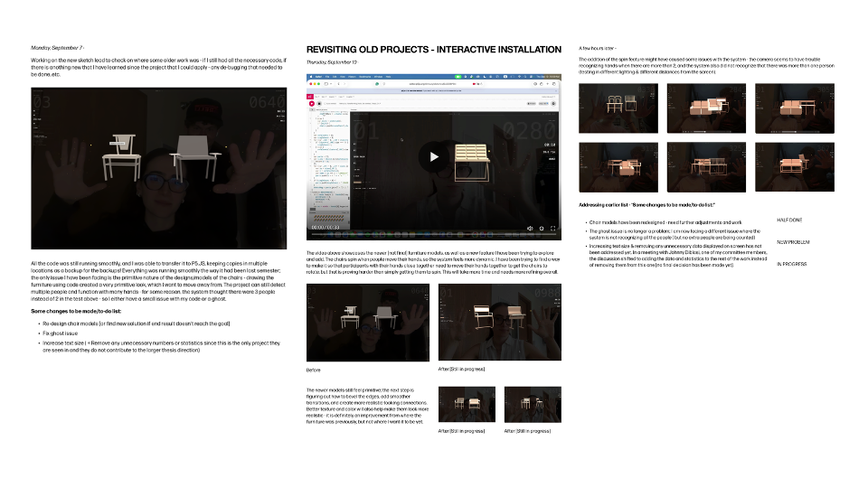Image resolution: width=868 pixels, height=488 pixels.
Task: Open the bottom-right thumbnail in six-image grid
Action: pyautogui.click(x=795, y=167)
